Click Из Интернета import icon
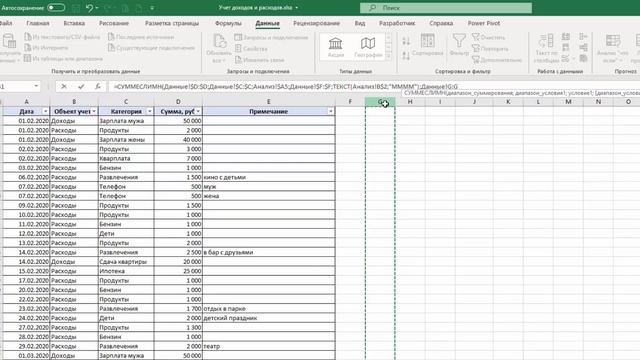Viewport: 640px width, 360px height. pyautogui.click(x=28, y=48)
